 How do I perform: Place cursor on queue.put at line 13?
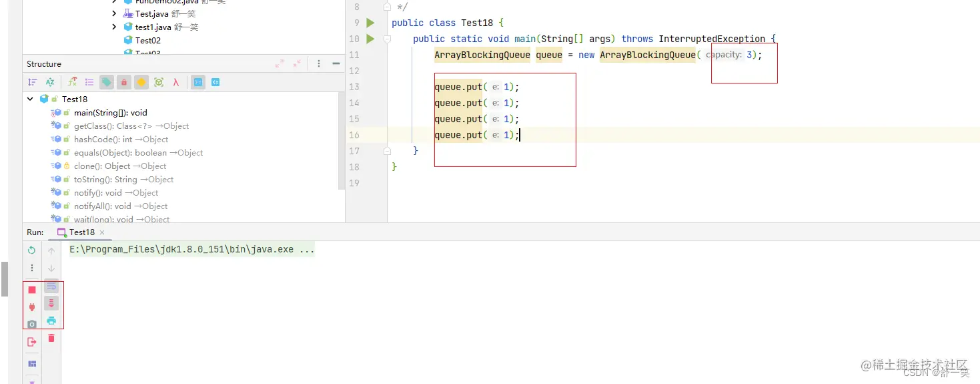pyautogui.click(x=458, y=87)
